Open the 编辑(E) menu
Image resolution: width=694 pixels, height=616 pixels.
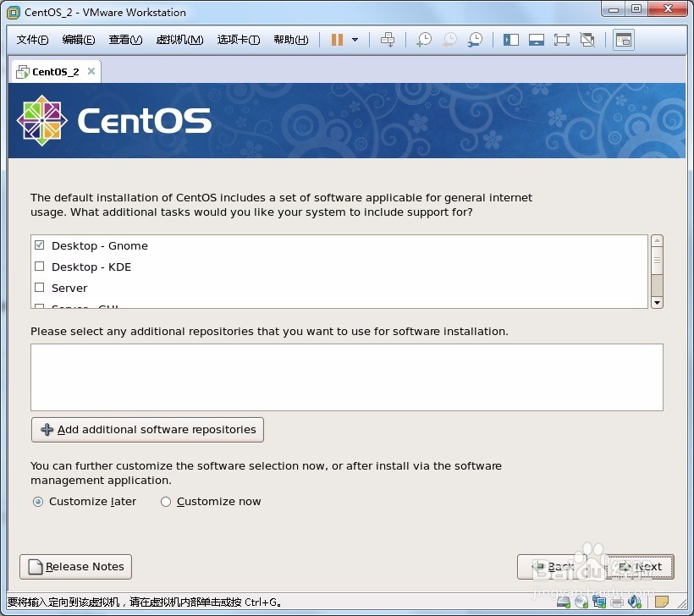click(79, 40)
